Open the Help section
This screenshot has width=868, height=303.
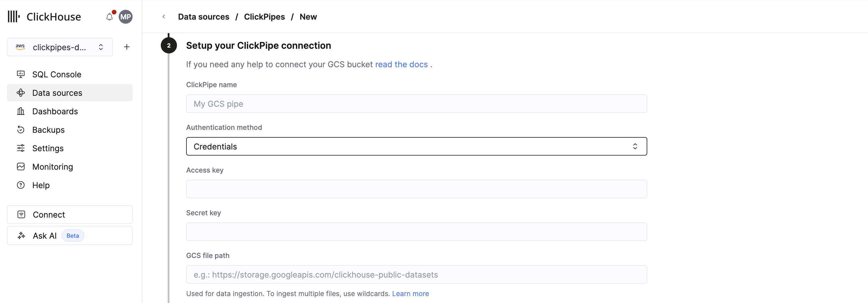click(41, 185)
